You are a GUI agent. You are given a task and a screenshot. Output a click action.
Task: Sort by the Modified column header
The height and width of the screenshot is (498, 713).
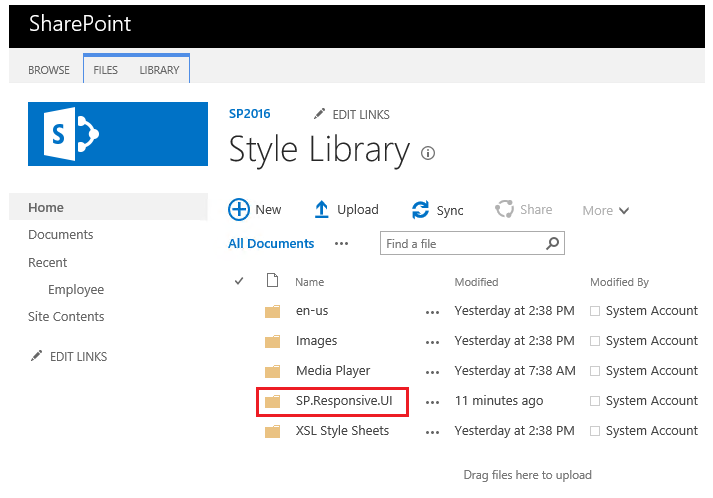click(476, 282)
